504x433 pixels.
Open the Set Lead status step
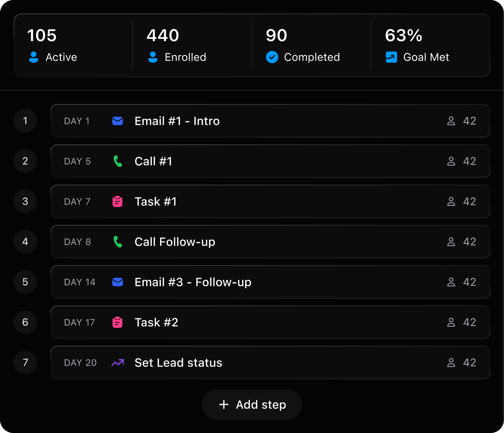pyautogui.click(x=270, y=363)
